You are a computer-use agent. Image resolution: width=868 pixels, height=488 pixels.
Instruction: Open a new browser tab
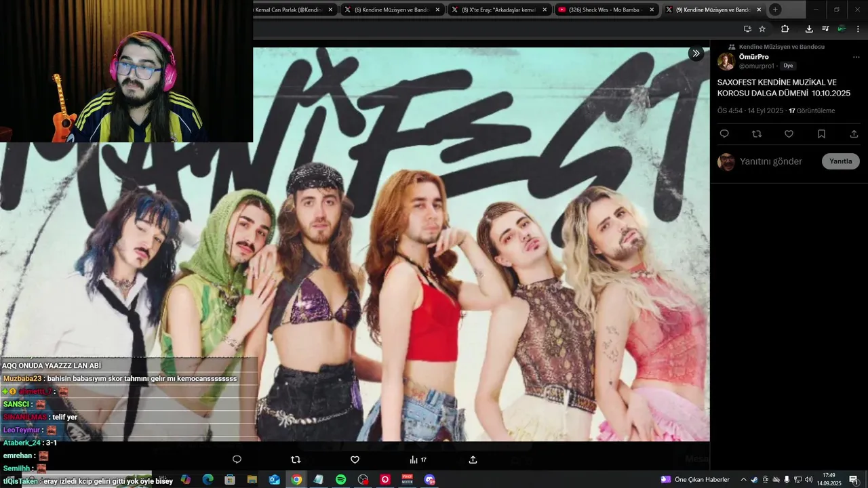(775, 9)
